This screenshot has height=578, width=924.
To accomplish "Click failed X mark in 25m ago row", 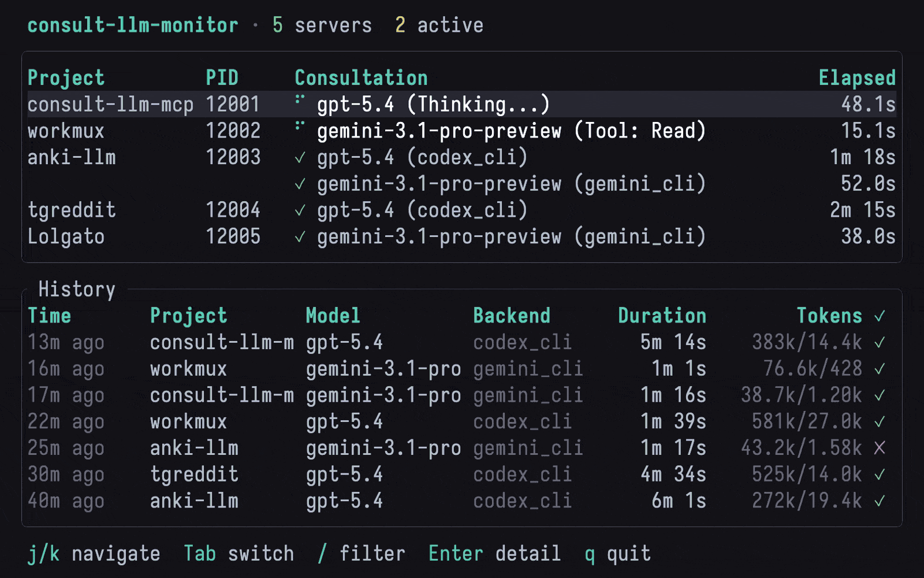I will [x=880, y=448].
